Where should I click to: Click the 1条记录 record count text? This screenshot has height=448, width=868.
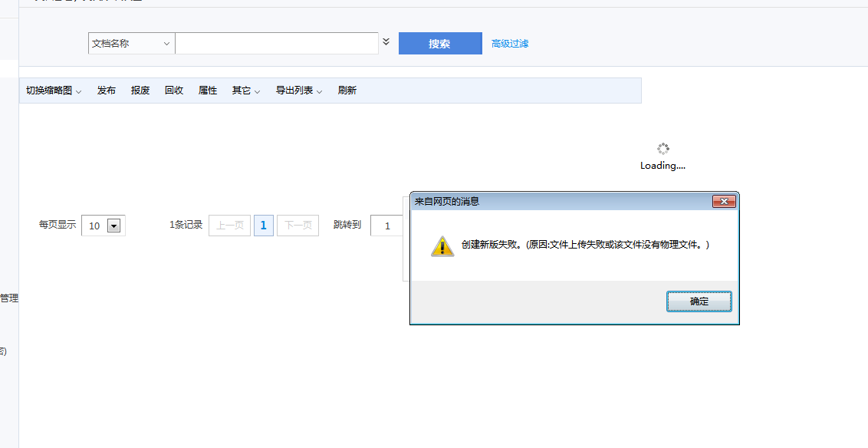point(186,225)
